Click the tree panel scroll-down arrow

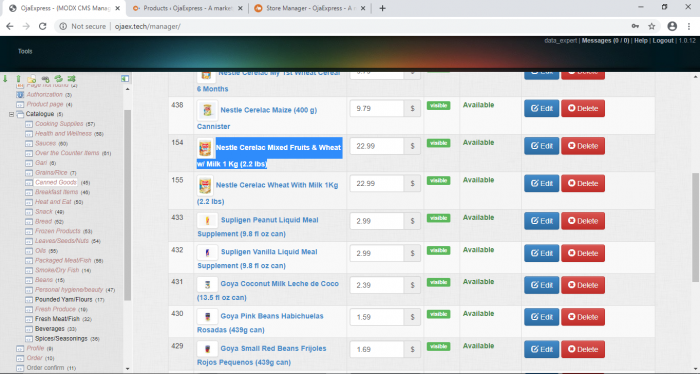128,369
